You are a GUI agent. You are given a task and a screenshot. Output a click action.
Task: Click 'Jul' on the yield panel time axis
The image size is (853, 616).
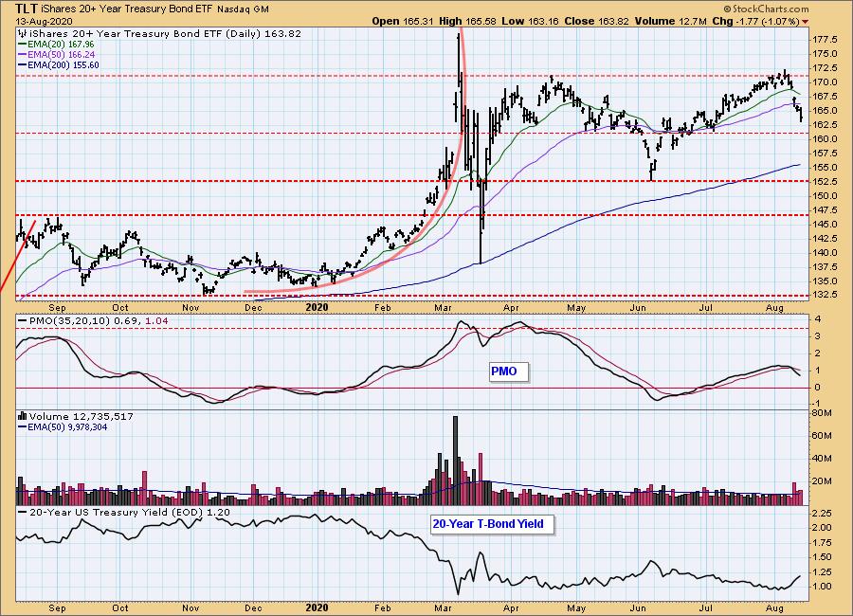pyautogui.click(x=705, y=607)
